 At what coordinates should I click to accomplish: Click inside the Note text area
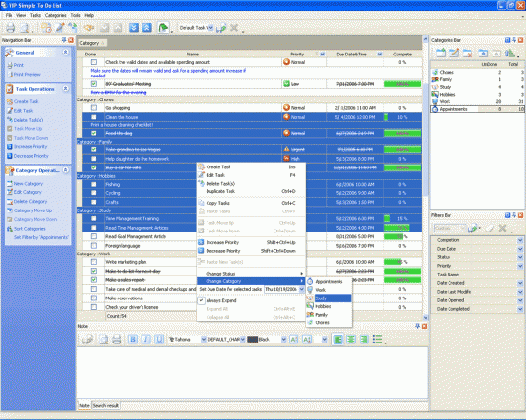[252, 372]
